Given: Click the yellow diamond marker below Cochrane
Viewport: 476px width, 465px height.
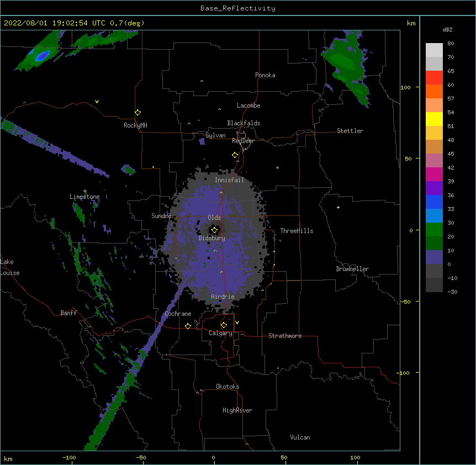Looking at the screenshot, I should [x=188, y=326].
